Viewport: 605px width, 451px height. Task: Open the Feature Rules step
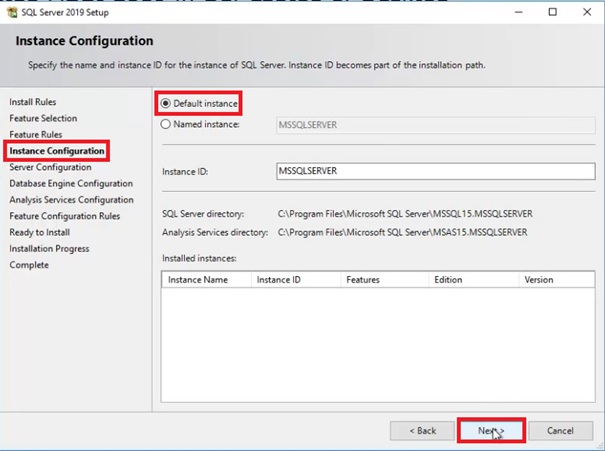pyautogui.click(x=35, y=134)
